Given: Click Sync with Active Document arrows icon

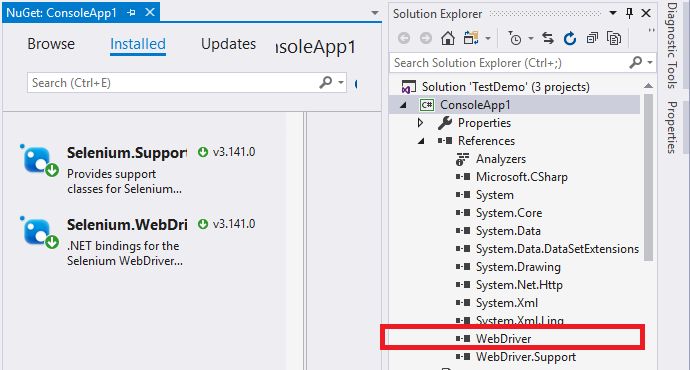Looking at the screenshot, I should (548, 39).
